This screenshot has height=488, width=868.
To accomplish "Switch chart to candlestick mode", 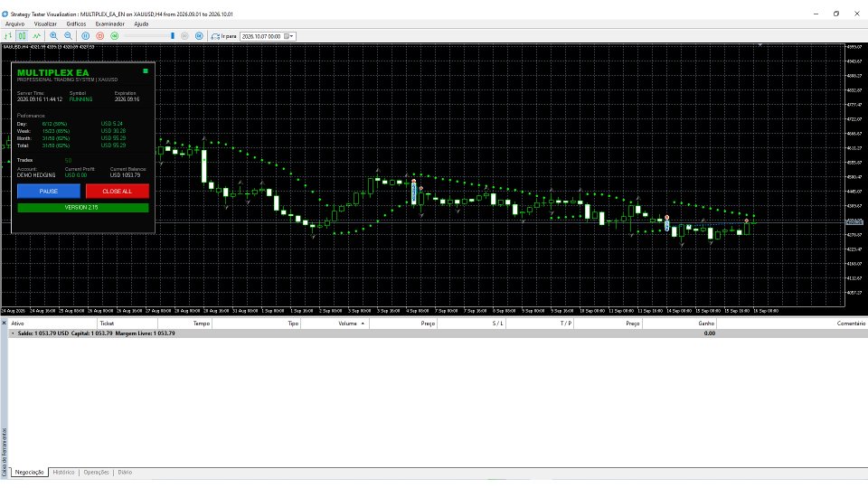I will point(22,36).
